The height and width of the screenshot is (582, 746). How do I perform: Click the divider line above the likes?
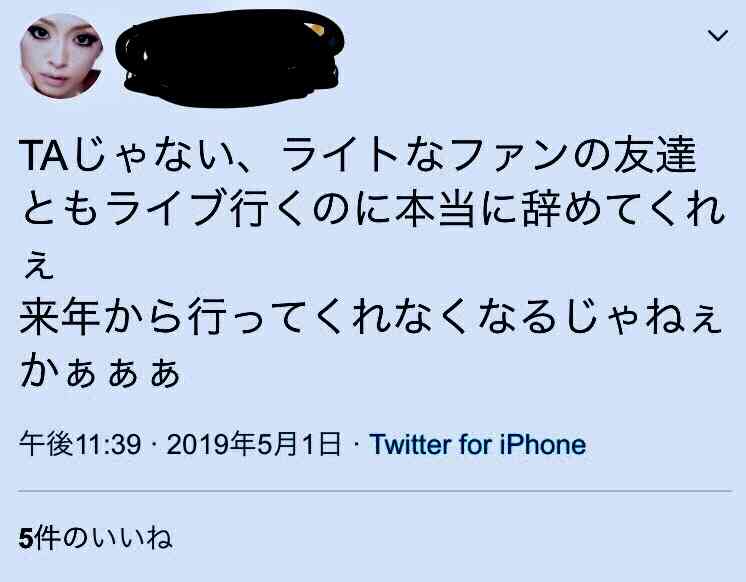(x=375, y=491)
